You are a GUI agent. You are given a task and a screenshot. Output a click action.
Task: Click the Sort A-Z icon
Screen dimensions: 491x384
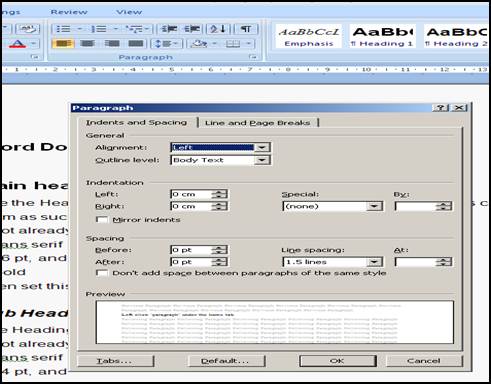click(x=218, y=29)
